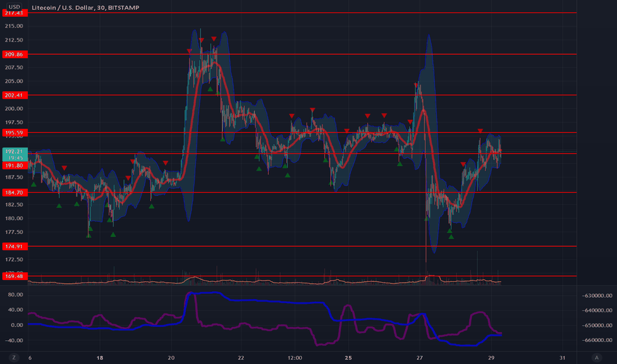Click the 200.00 price axis value

pos(14,109)
